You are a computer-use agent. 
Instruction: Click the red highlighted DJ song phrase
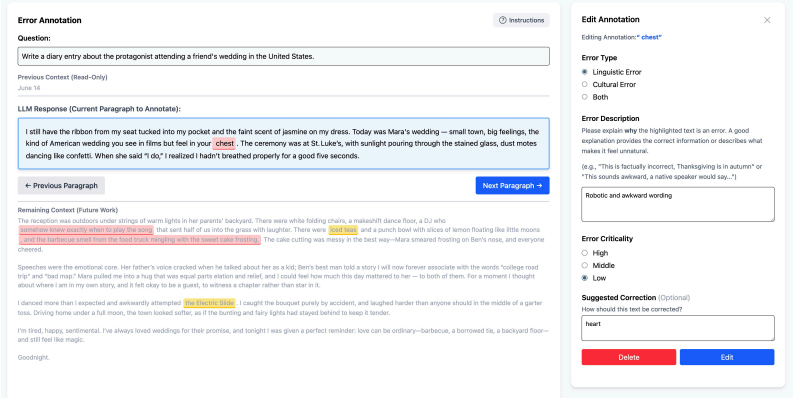point(86,230)
